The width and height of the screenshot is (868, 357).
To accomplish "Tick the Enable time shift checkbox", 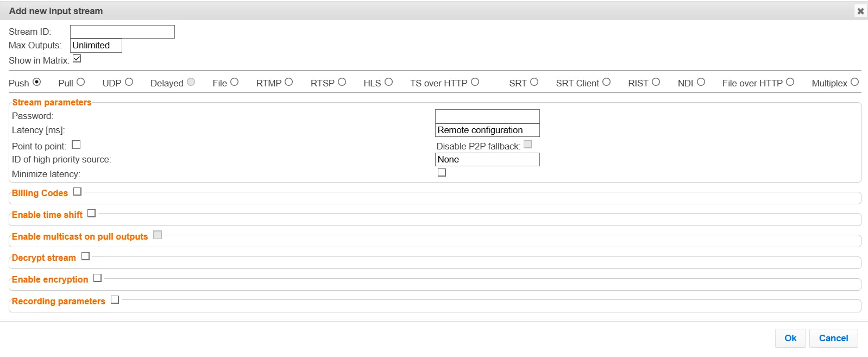I will pos(92,214).
